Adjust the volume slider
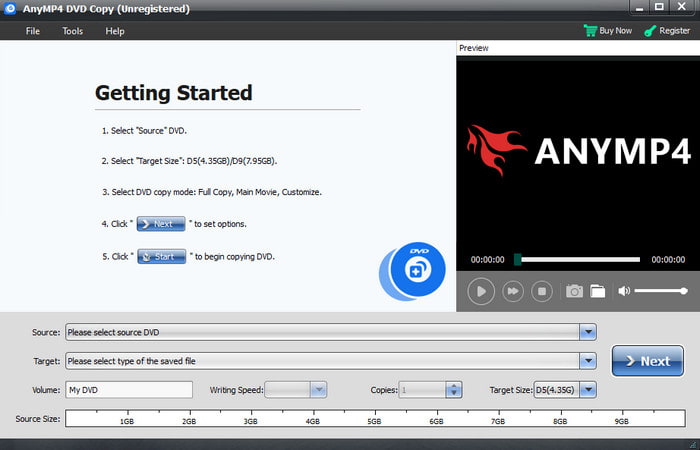 click(661, 291)
